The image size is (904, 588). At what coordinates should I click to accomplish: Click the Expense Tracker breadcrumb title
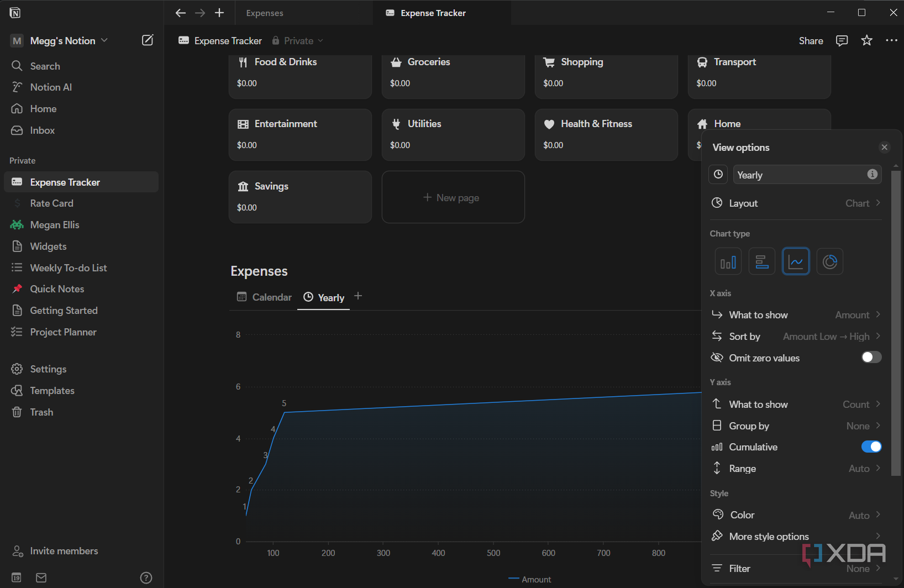click(x=220, y=41)
